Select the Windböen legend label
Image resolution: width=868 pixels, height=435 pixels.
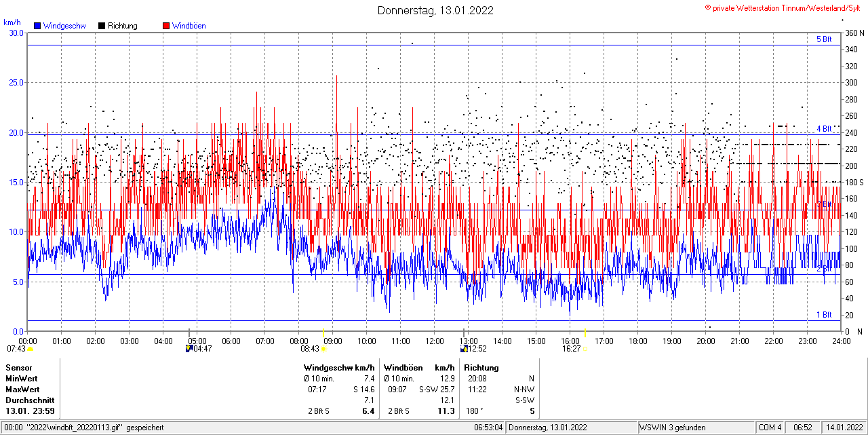point(189,26)
